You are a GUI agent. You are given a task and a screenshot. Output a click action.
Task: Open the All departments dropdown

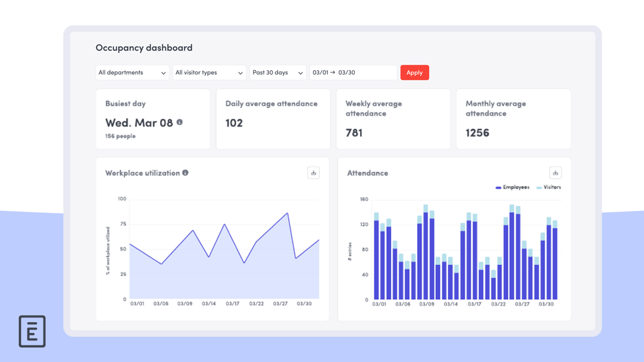click(132, 73)
